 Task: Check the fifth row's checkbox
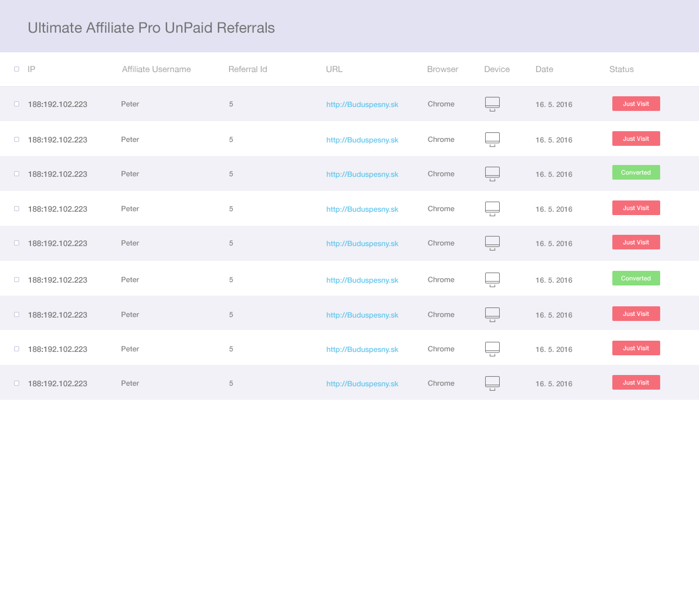pyautogui.click(x=16, y=243)
